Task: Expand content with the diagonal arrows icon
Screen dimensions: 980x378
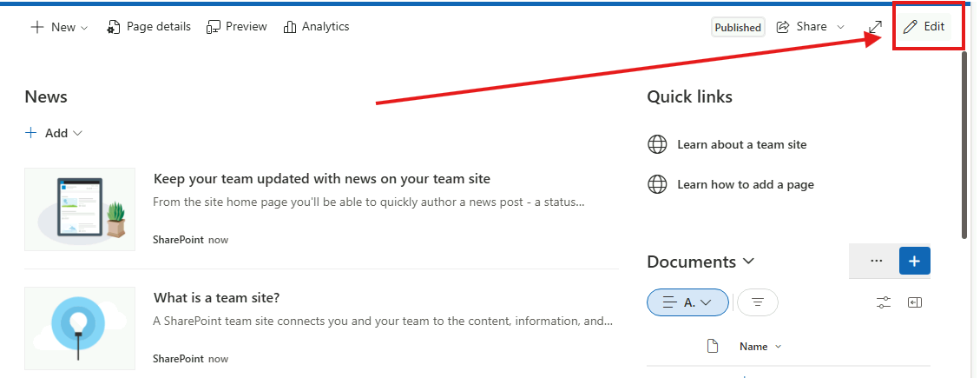Action: (876, 28)
